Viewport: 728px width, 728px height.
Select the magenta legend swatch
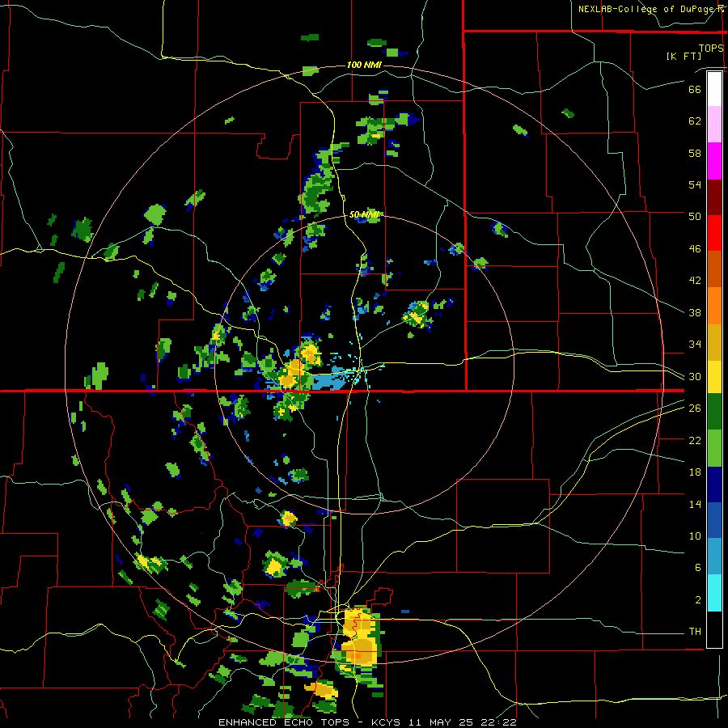pyautogui.click(x=714, y=161)
